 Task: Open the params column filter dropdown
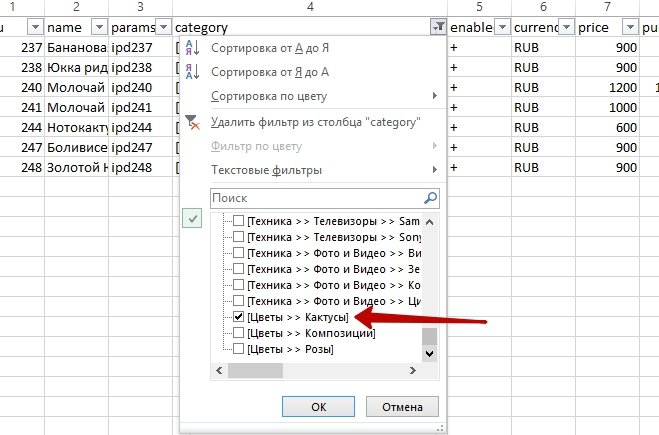click(x=162, y=27)
